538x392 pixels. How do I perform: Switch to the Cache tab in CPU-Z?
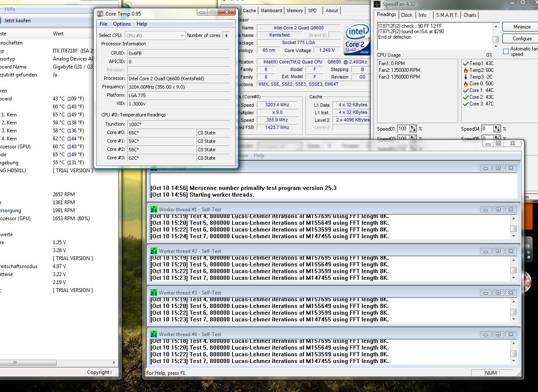pos(249,11)
